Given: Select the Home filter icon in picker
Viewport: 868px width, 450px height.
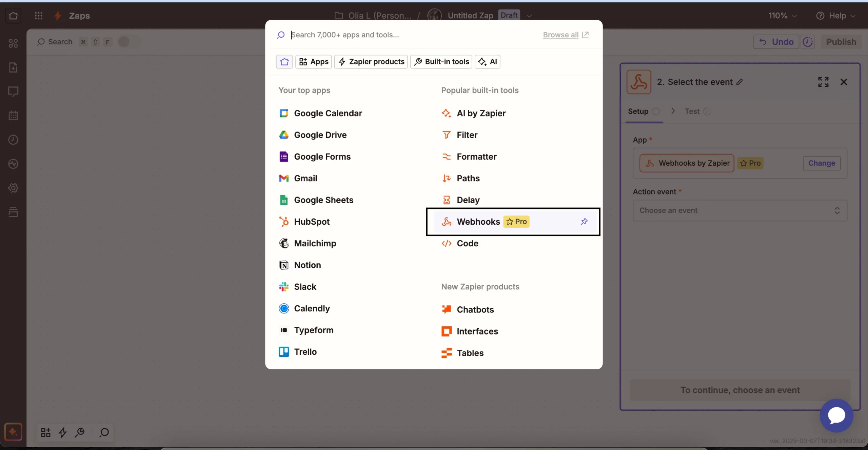Looking at the screenshot, I should tap(284, 62).
